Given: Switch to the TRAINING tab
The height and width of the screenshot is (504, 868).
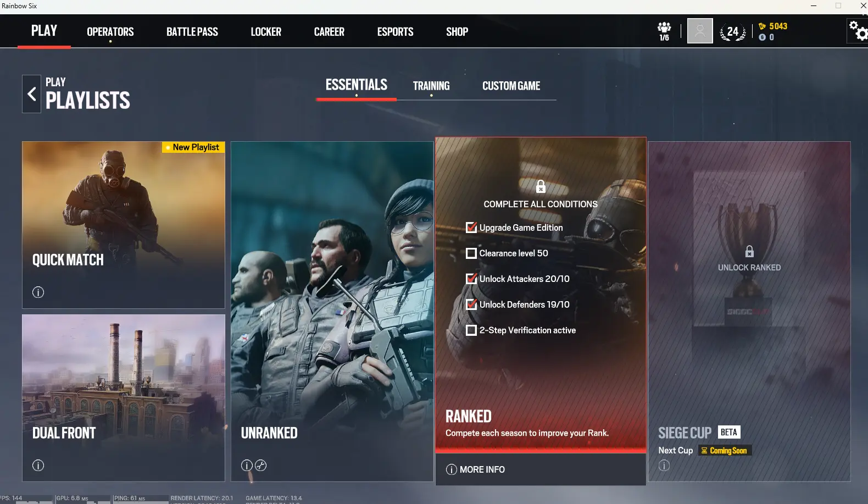Looking at the screenshot, I should click(x=431, y=86).
